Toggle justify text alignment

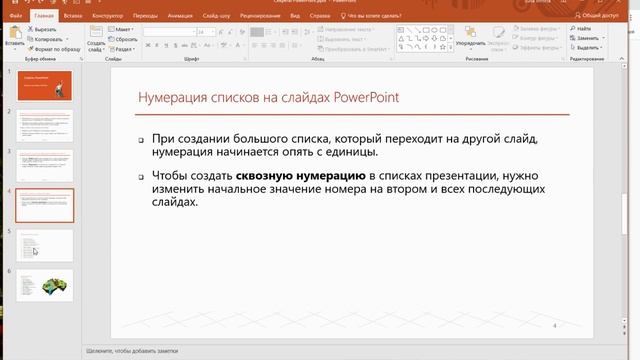click(282, 45)
